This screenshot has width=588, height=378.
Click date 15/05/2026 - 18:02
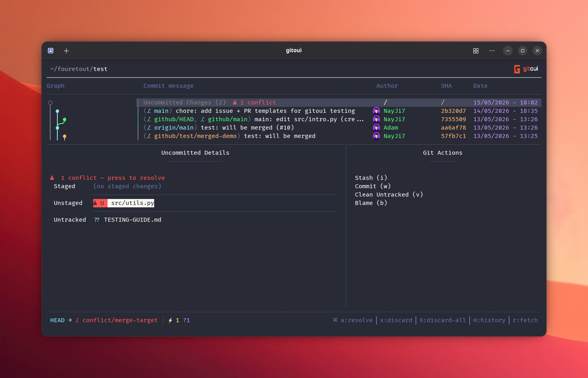coord(506,102)
